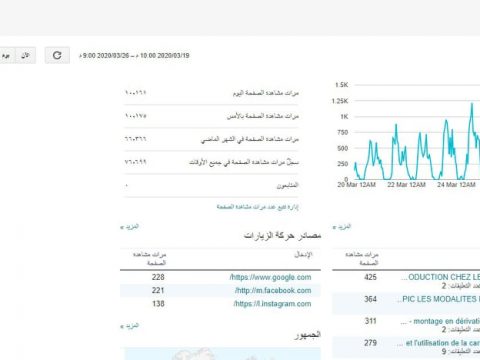Click the 'الإدخال' column header in traffic sources
The height and width of the screenshot is (360, 480).
point(303,255)
